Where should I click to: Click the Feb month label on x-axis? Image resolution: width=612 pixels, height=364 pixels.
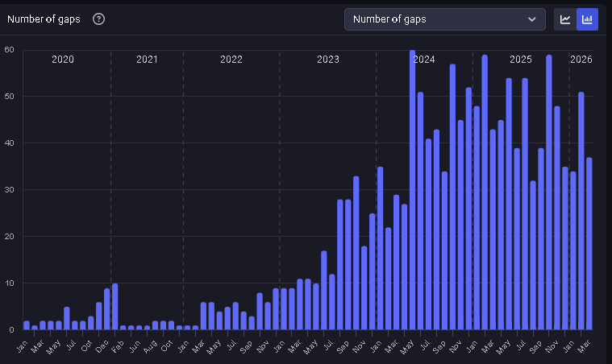118,345
